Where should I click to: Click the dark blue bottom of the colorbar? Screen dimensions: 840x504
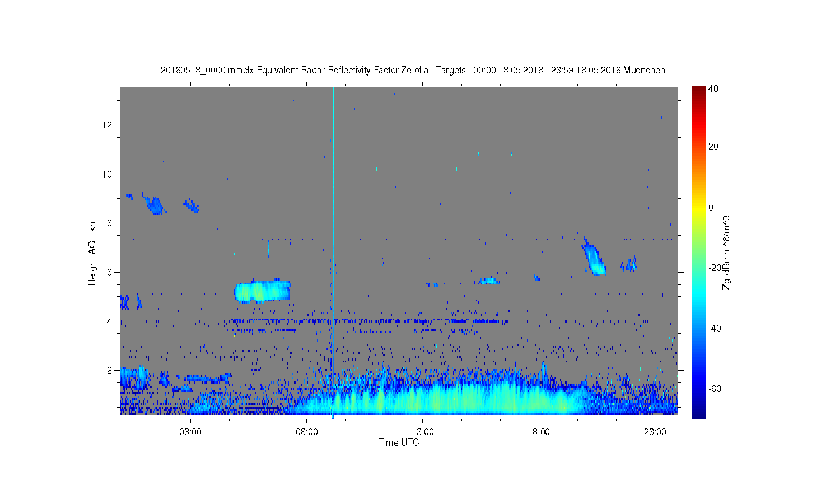(698, 413)
